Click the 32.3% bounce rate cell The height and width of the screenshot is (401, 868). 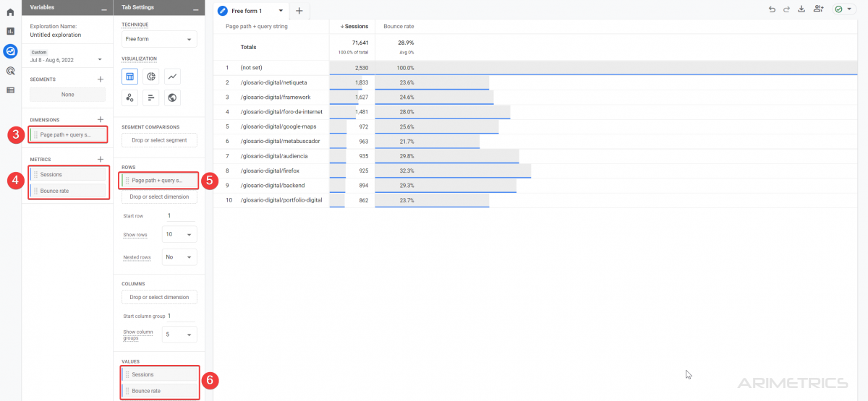pyautogui.click(x=406, y=171)
